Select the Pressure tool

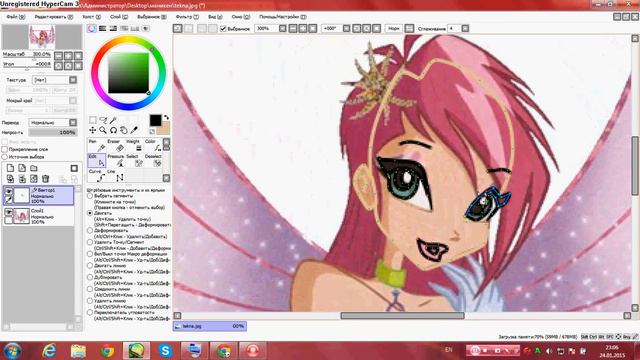tap(116, 160)
